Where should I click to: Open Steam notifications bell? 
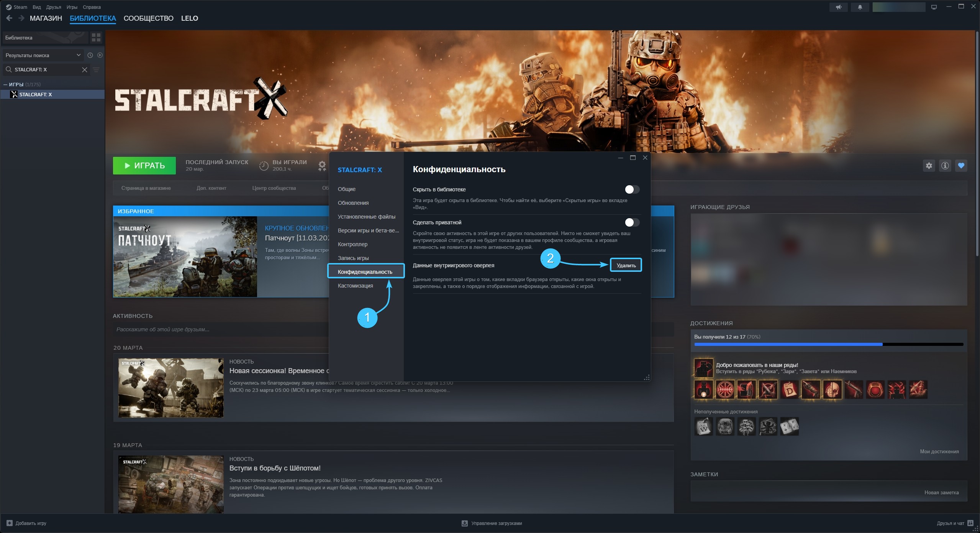coord(860,7)
